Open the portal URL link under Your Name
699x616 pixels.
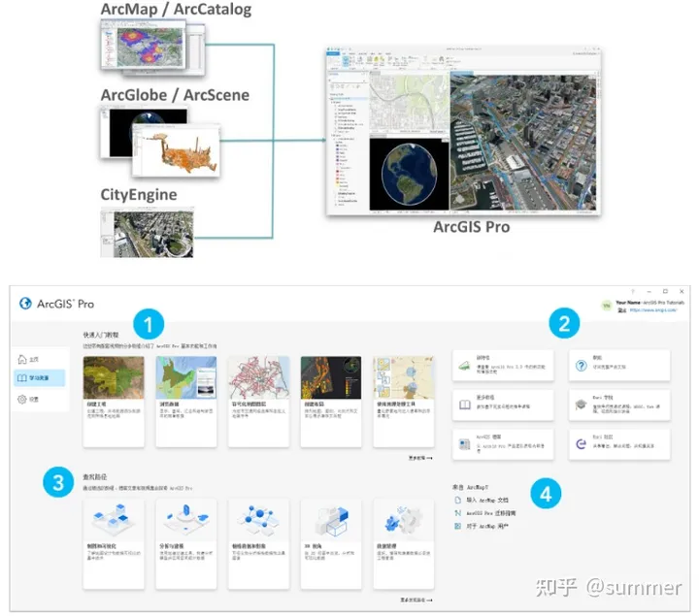(653, 309)
